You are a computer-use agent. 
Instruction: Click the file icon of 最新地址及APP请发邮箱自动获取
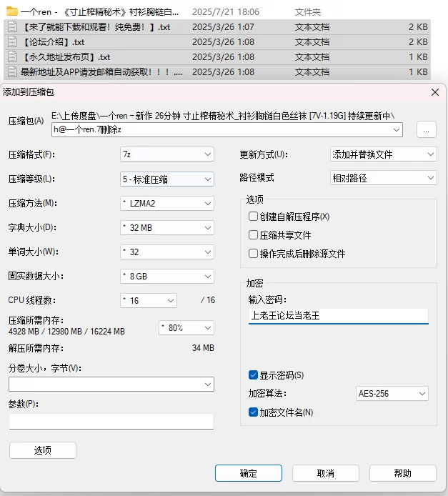click(12, 71)
